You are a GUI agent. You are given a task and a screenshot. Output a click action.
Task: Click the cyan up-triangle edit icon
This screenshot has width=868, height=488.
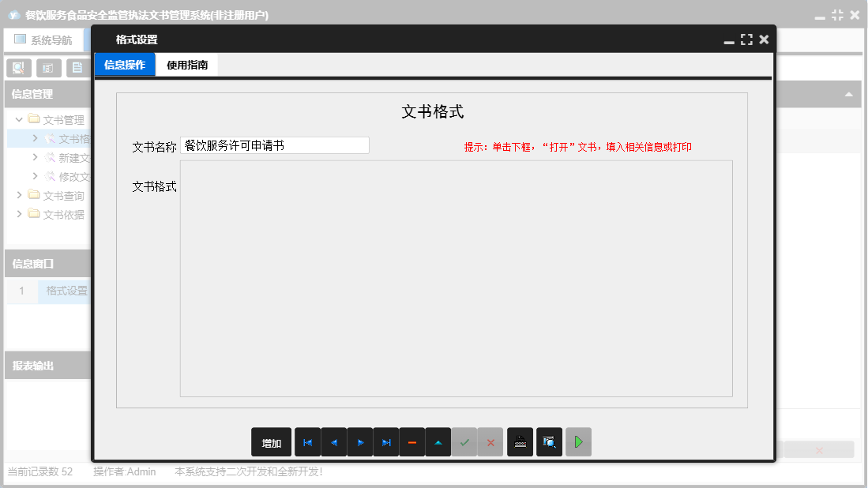coord(438,442)
